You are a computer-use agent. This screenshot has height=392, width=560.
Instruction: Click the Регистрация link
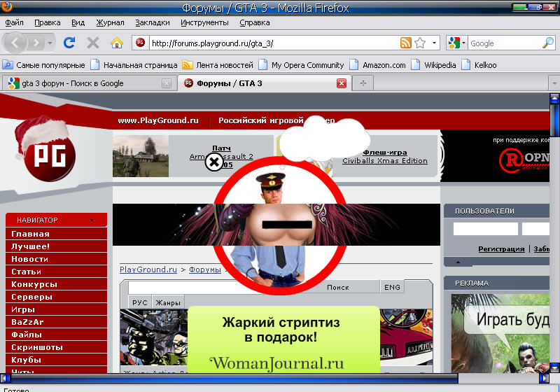501,249
